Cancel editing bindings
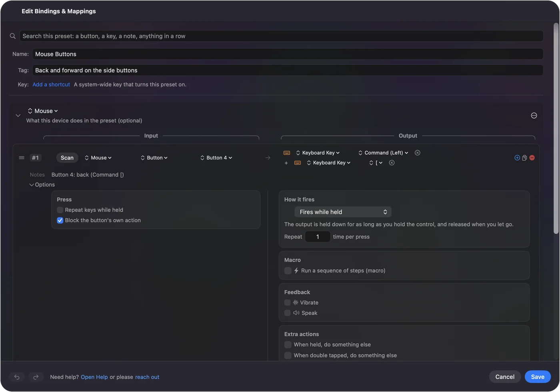The height and width of the screenshot is (392, 560). pyautogui.click(x=505, y=377)
